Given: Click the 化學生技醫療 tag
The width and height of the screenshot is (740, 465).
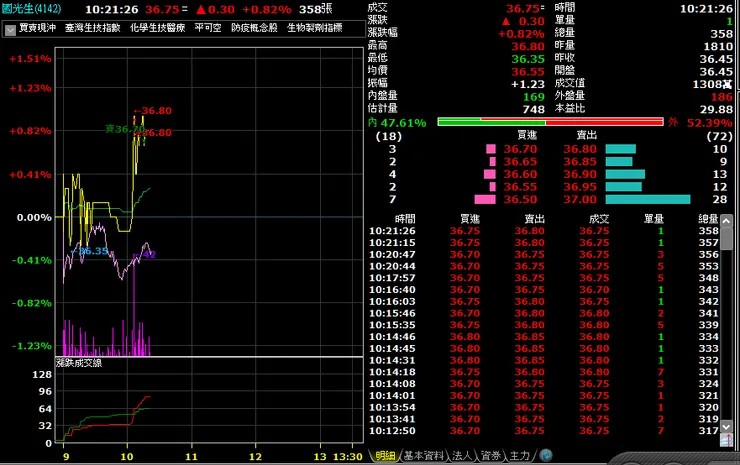Looking at the screenshot, I should tap(157, 28).
